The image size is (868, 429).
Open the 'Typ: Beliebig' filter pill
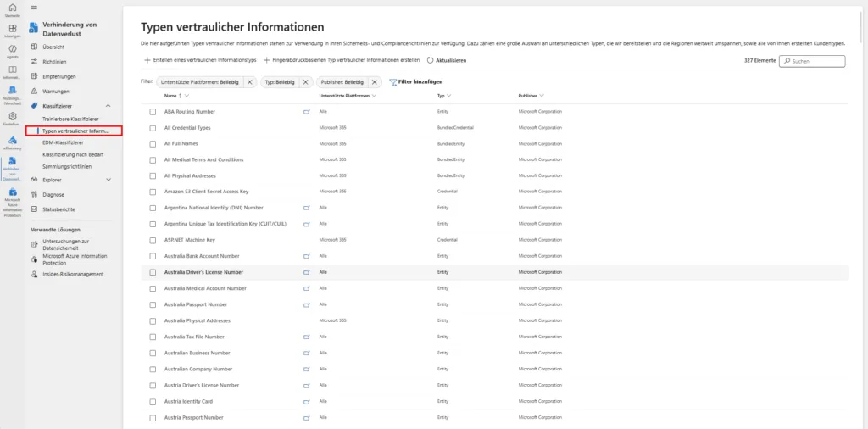(x=281, y=82)
